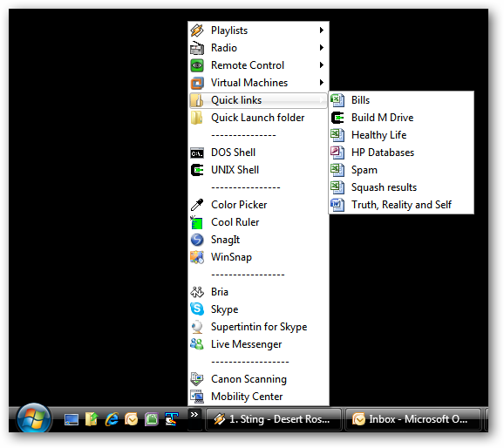Click the "WinSnap" text
The image size is (504, 448).
[231, 257]
